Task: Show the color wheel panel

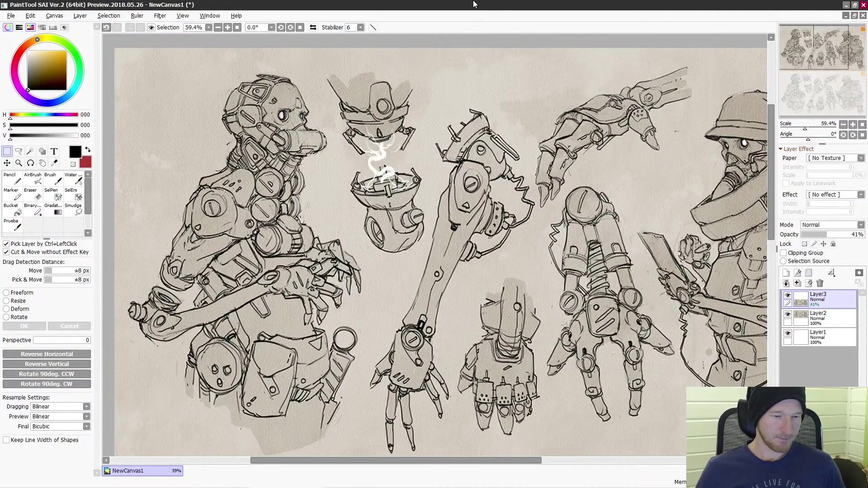Action: pos(8,28)
